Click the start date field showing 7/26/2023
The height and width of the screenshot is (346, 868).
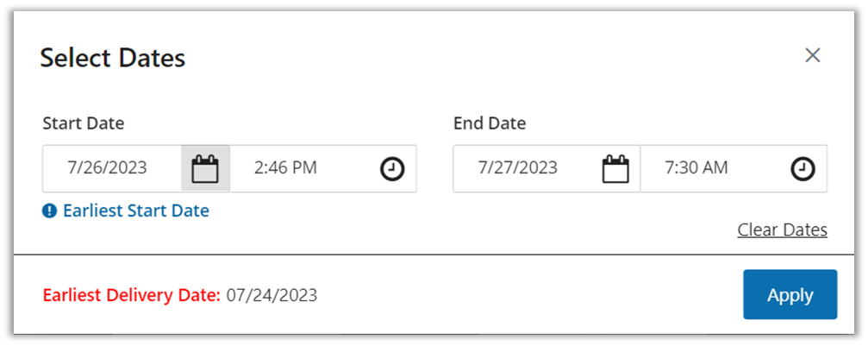(108, 168)
